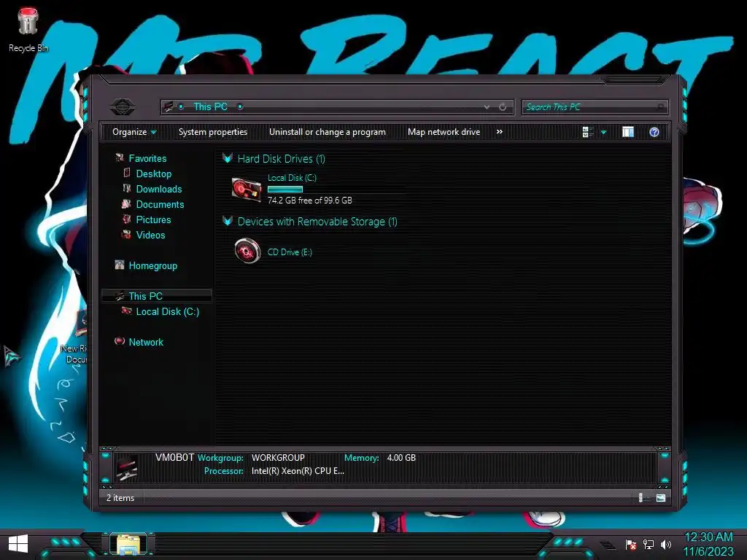
Task: Toggle the preview pane
Action: point(628,132)
